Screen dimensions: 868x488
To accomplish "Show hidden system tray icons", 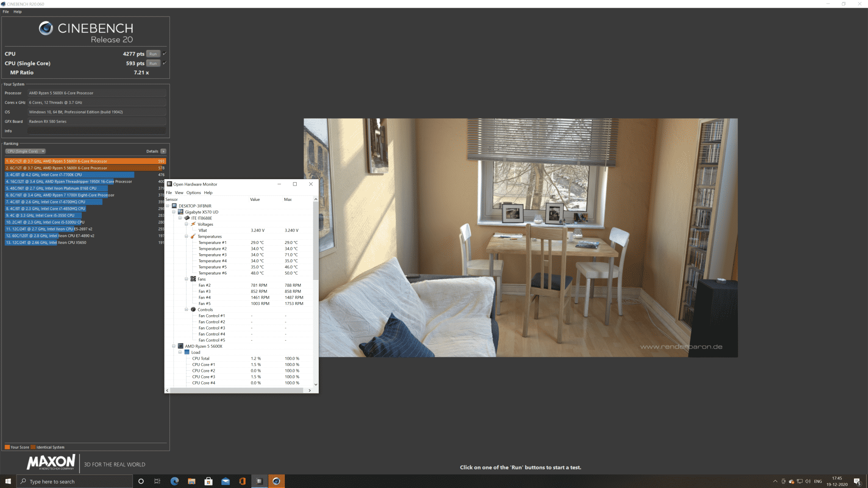I will [x=775, y=481].
